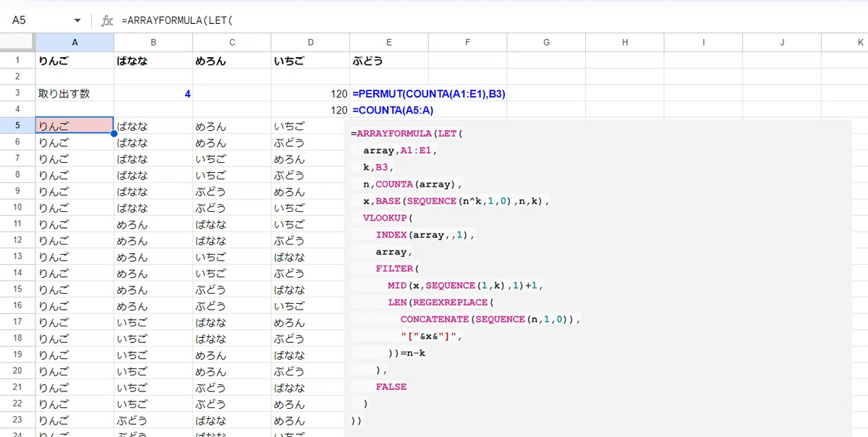Click the array,A1:E1 line in formula box
This screenshot has width=868, height=437.
coord(401,150)
